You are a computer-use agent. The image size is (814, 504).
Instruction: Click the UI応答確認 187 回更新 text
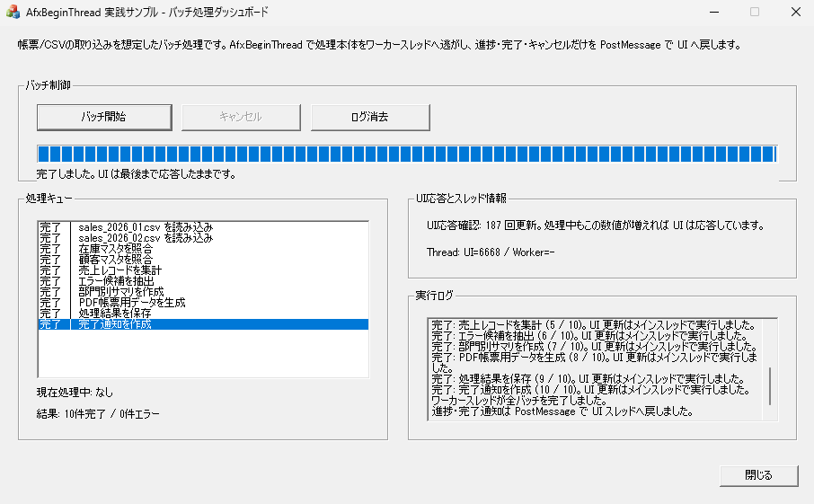595,225
